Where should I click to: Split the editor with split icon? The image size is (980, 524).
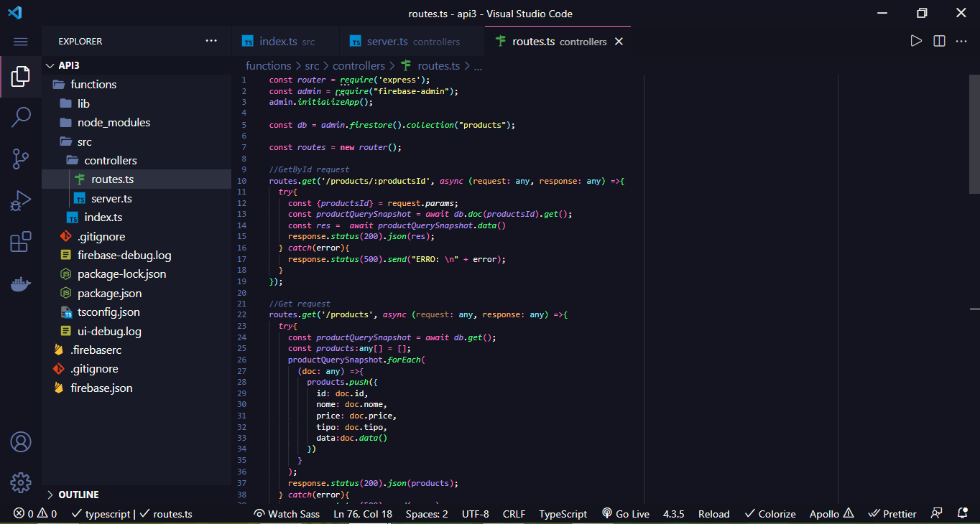(939, 41)
